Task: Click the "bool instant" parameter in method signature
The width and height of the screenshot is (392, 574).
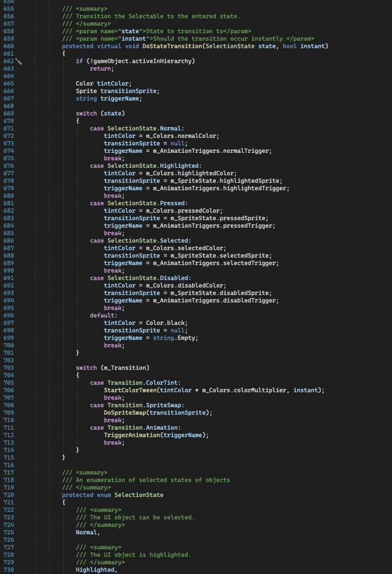Action: 303,46
